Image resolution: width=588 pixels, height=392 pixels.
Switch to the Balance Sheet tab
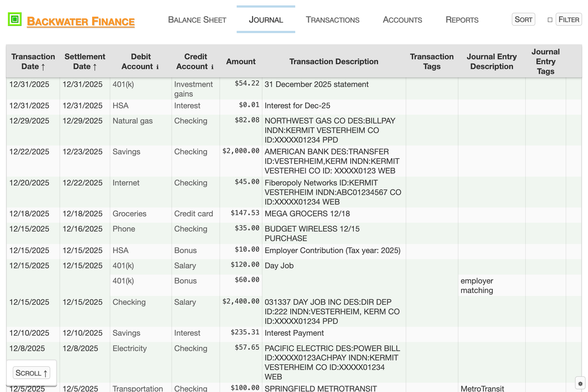197,20
